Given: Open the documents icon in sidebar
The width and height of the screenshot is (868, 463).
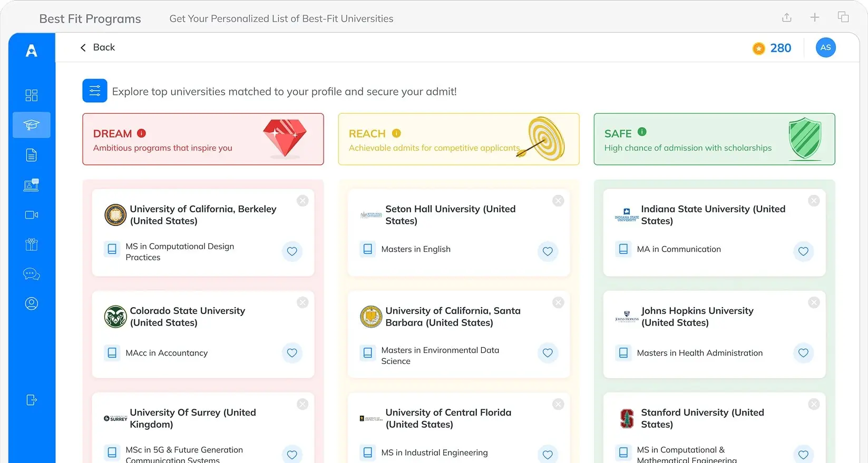Looking at the screenshot, I should pyautogui.click(x=32, y=155).
